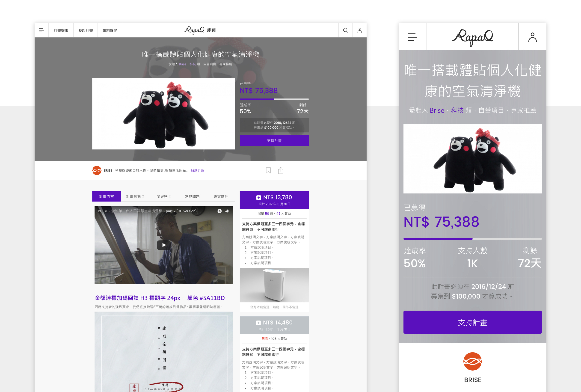Tap the large Brise logo in the mobile view
Screen dimensions: 581x392
pos(473,361)
